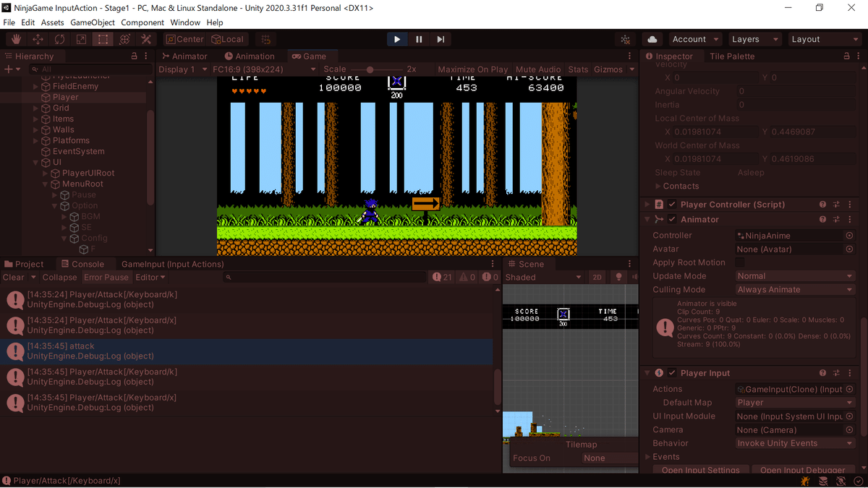
Task: Open the Layers dropdown
Action: 754,39
